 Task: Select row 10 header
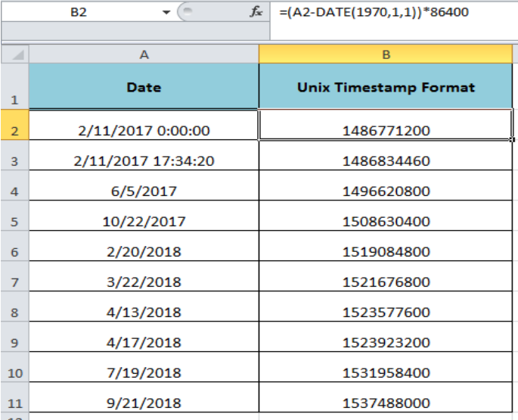point(15,367)
